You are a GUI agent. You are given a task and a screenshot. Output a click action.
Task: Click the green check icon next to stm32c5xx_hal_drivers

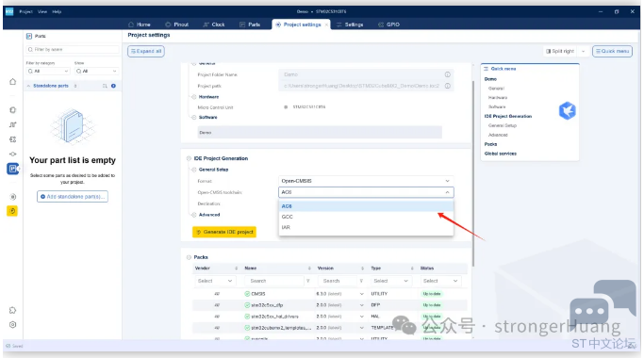click(x=247, y=317)
